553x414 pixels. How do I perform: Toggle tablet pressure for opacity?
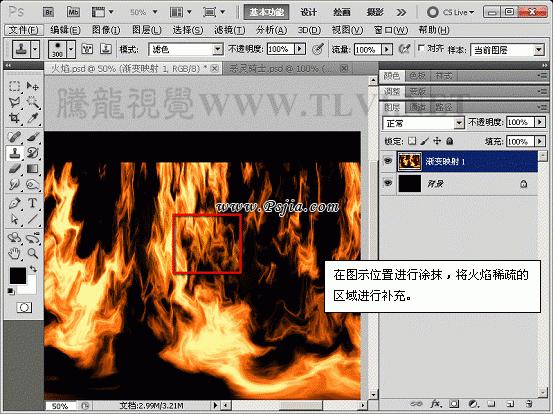[x=318, y=49]
